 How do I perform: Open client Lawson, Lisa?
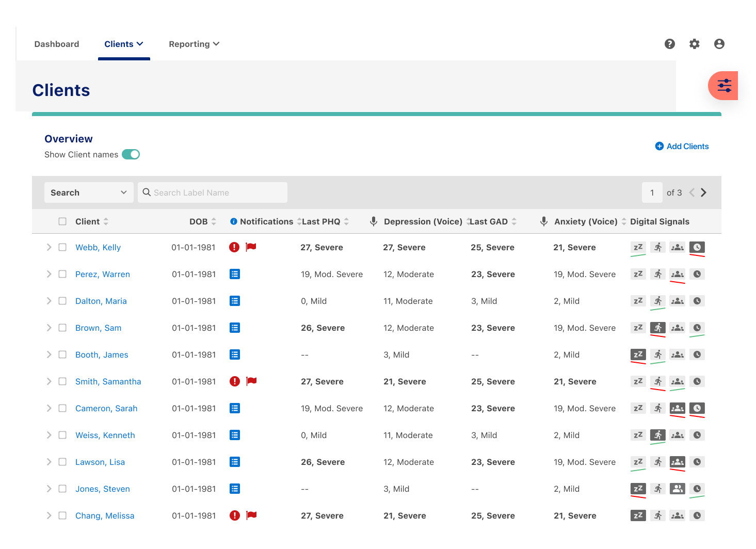100,462
